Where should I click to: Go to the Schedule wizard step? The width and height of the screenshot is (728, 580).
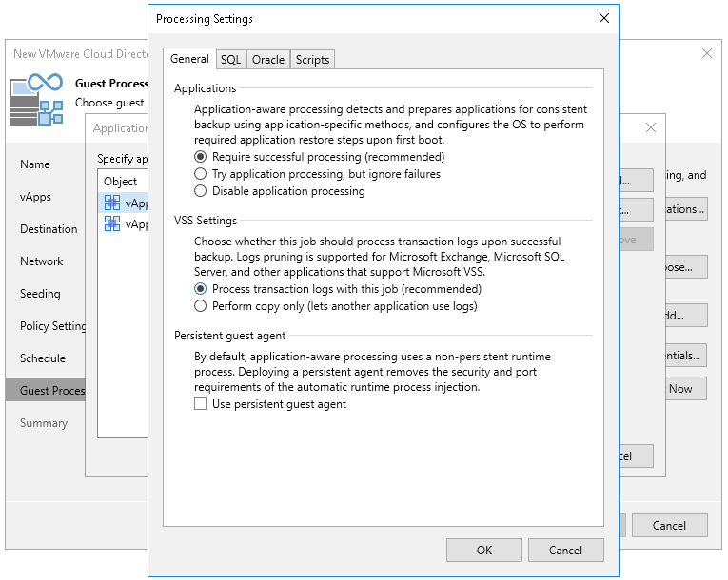tap(43, 358)
